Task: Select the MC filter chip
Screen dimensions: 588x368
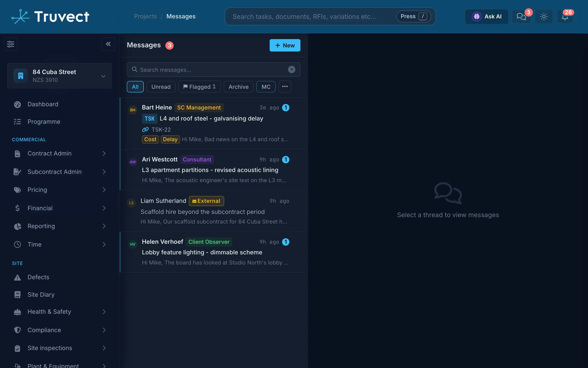Action: (266, 87)
